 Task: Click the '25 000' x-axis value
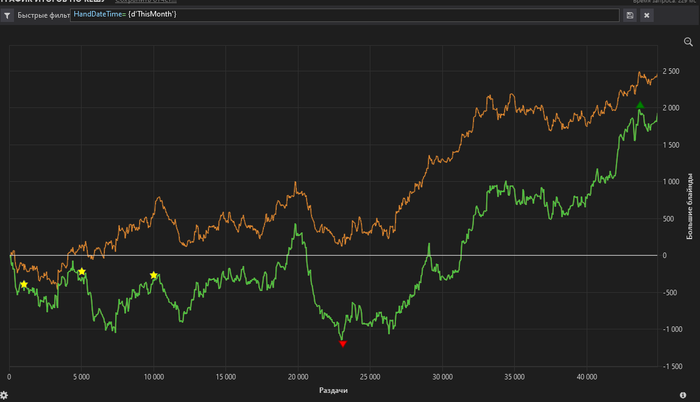pos(370,377)
